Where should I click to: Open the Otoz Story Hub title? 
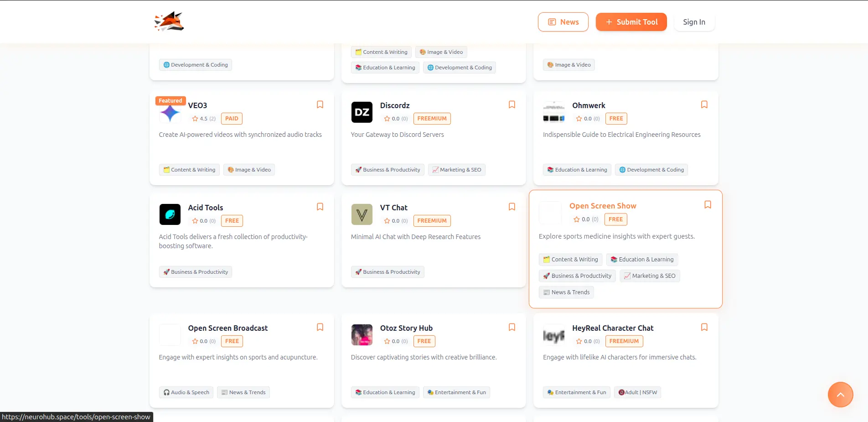point(406,328)
